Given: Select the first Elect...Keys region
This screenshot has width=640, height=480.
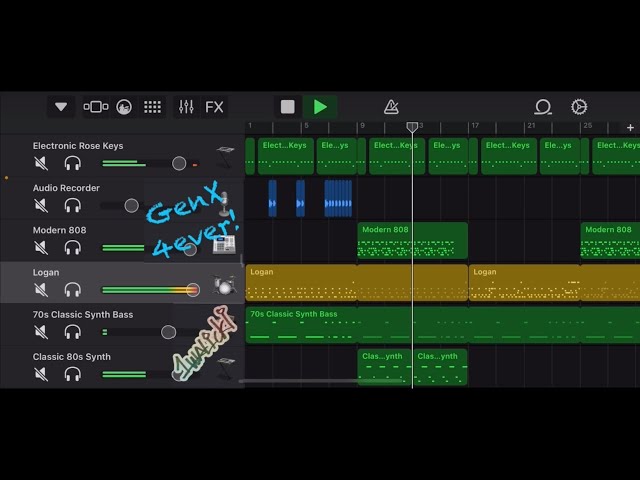Looking at the screenshot, I should click(x=286, y=156).
